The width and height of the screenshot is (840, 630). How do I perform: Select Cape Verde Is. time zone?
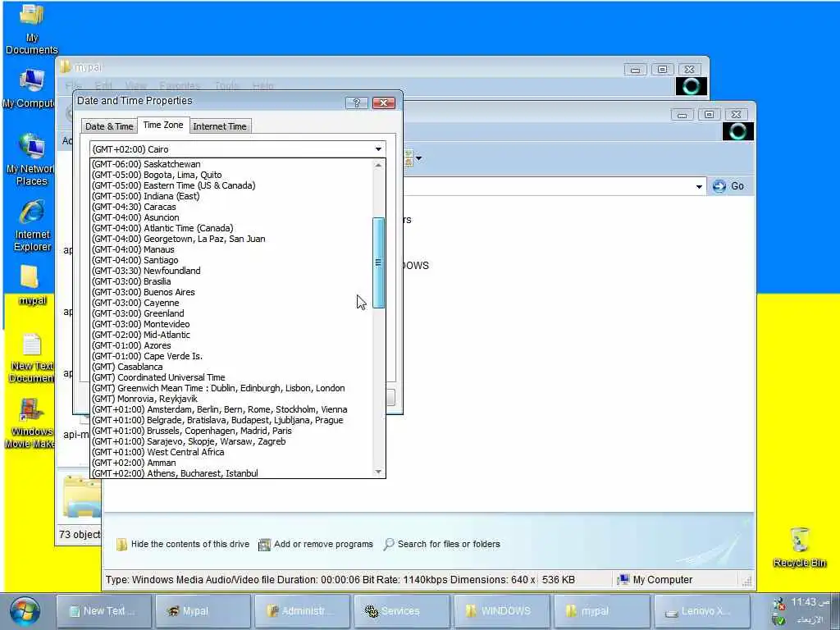[x=231, y=356]
